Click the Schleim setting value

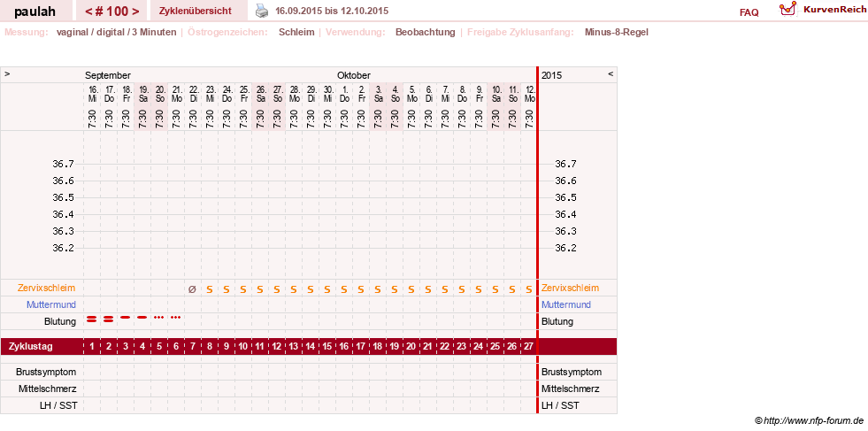click(296, 32)
